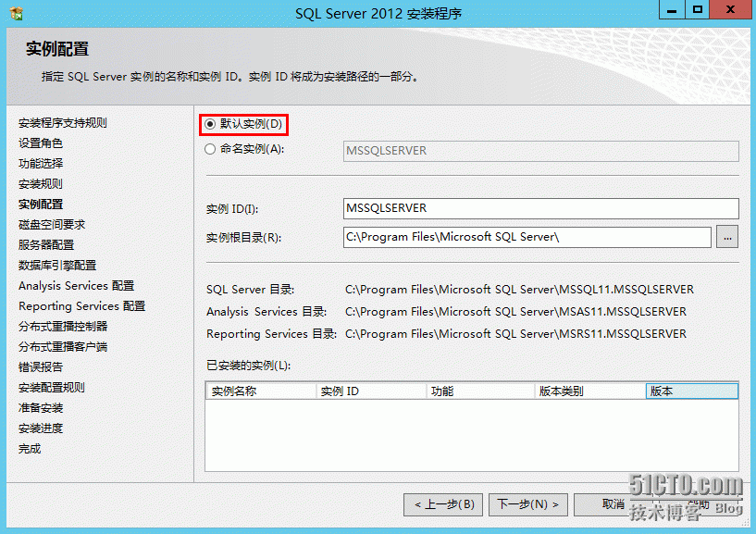This screenshot has width=756, height=534.
Task: Click the SQL Server installer title bar icon
Action: pyautogui.click(x=17, y=14)
